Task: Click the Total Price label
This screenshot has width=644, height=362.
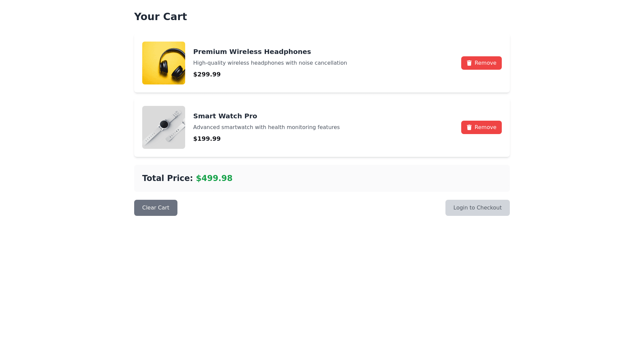Action: 167,178
